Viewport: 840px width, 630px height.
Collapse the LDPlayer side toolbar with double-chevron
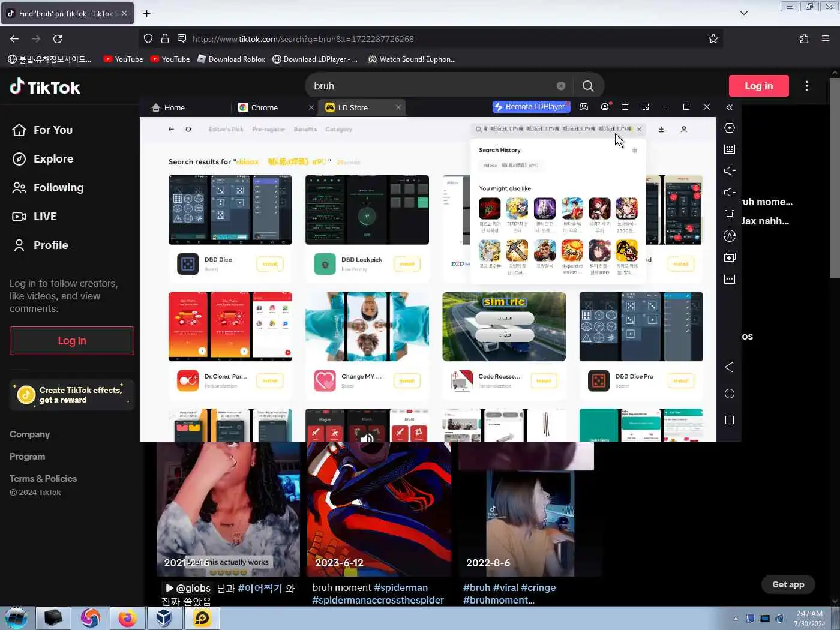(730, 107)
